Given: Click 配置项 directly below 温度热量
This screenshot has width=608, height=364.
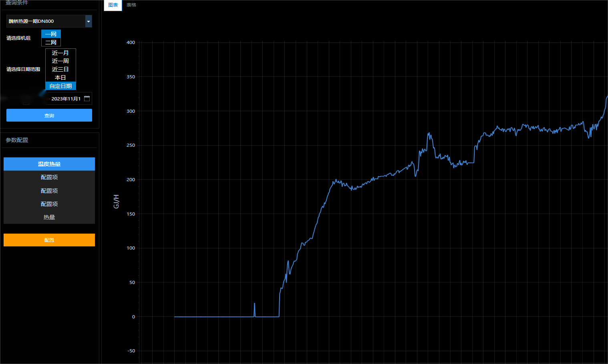Looking at the screenshot, I should (49, 177).
